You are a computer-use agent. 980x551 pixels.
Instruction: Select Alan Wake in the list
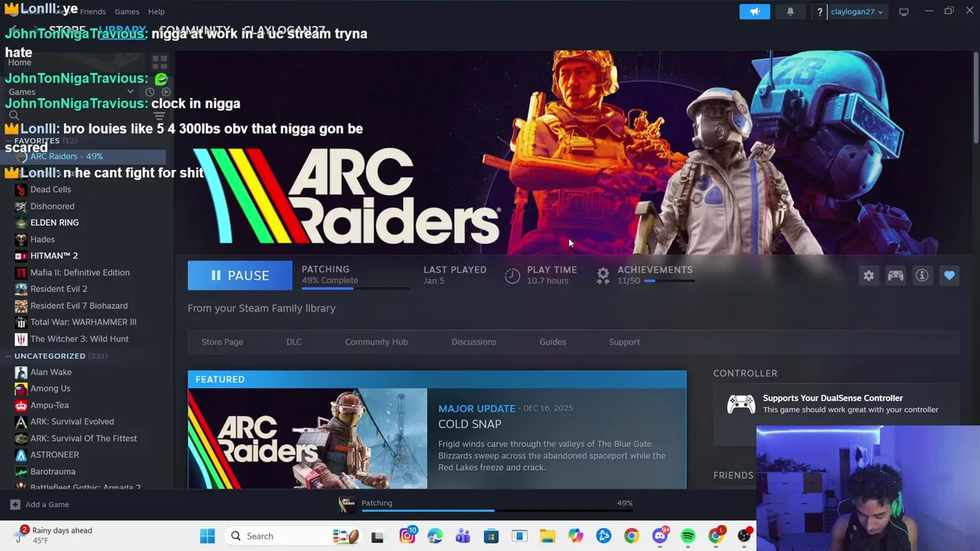51,372
